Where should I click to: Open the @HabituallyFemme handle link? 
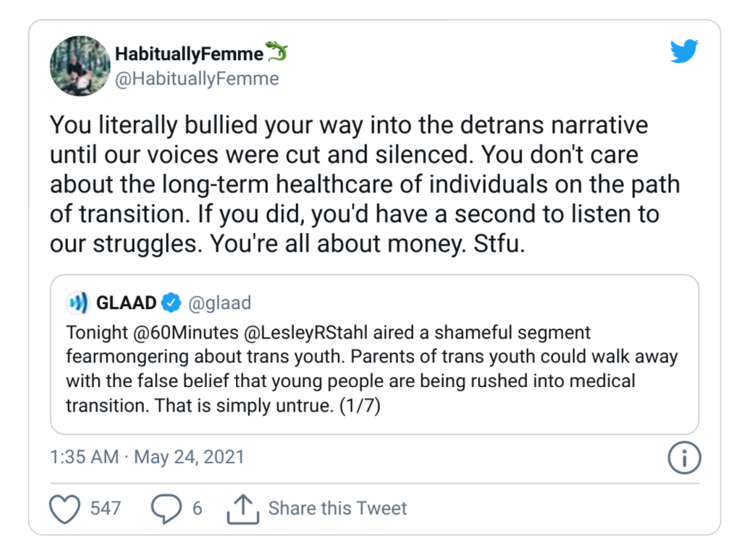point(197,79)
